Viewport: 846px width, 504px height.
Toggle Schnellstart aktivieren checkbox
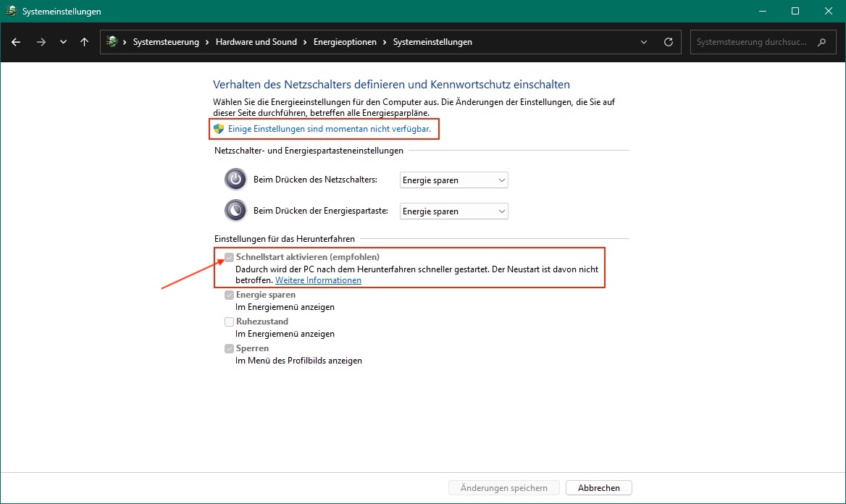(x=229, y=257)
